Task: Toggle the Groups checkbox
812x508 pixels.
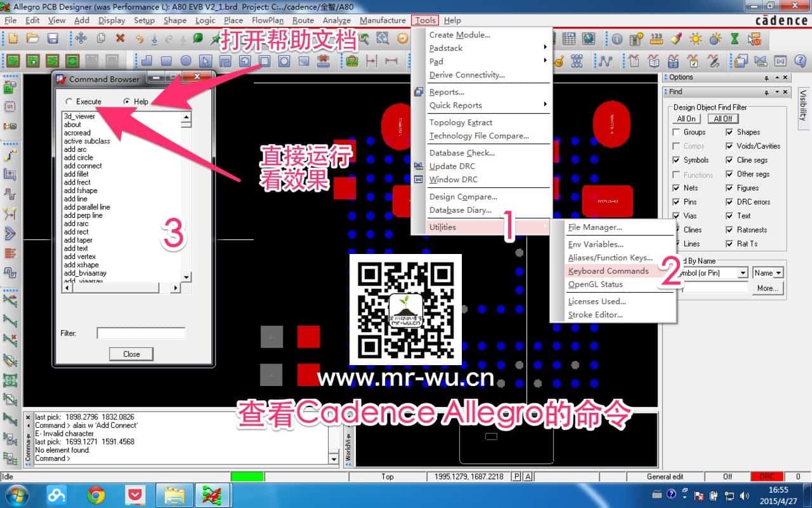Action: (676, 132)
